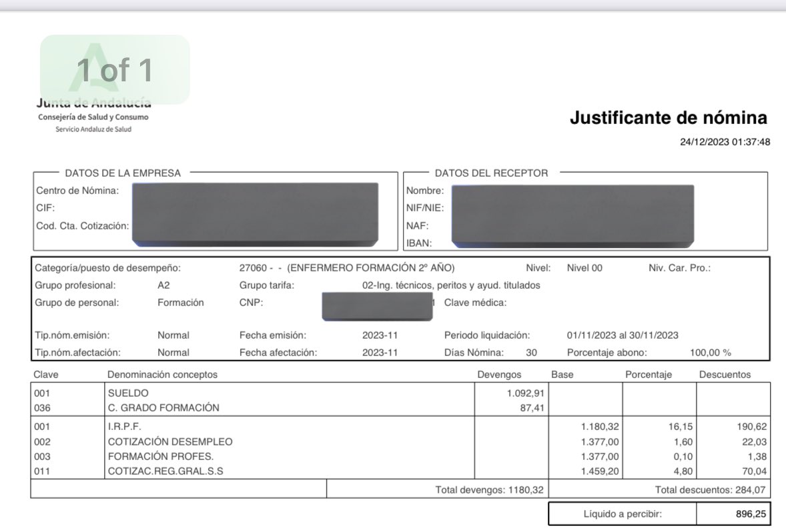Click the base amount "1.459,20"
Viewport: 786px width, 532px height.
click(x=600, y=471)
